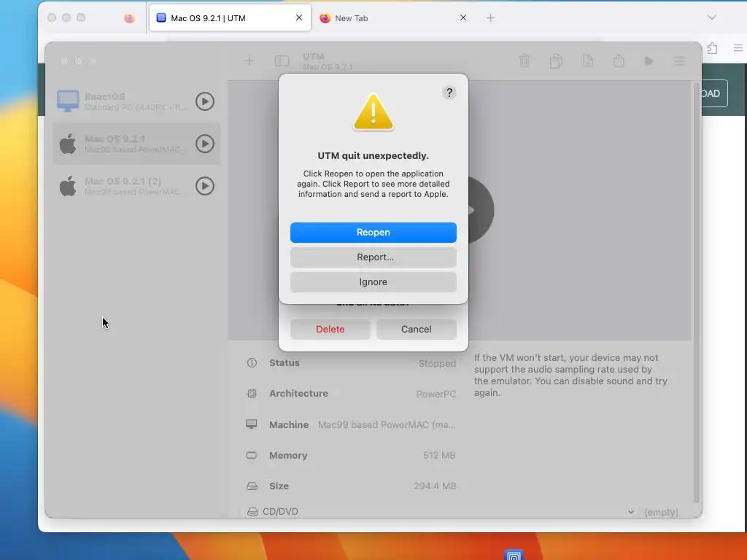Open the Firefox hamburger menu

pos(738,48)
